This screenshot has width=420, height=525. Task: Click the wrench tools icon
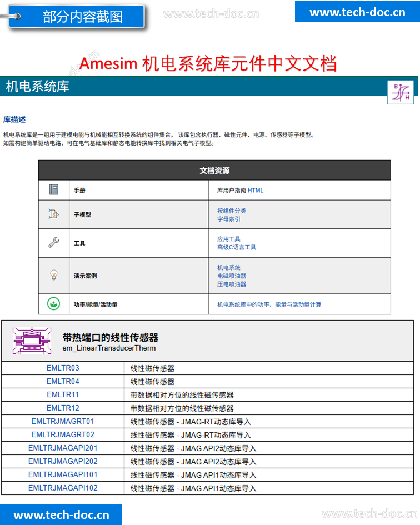(x=53, y=242)
